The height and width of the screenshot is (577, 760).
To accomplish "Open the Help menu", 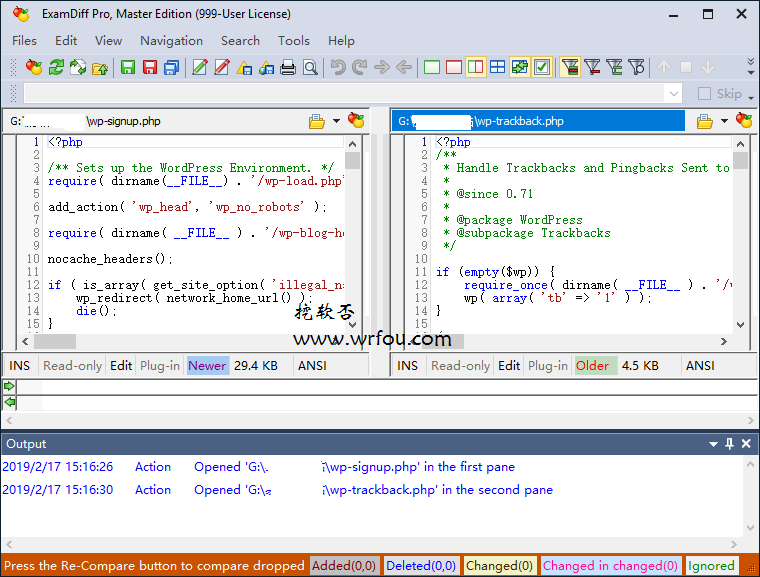I will point(341,41).
